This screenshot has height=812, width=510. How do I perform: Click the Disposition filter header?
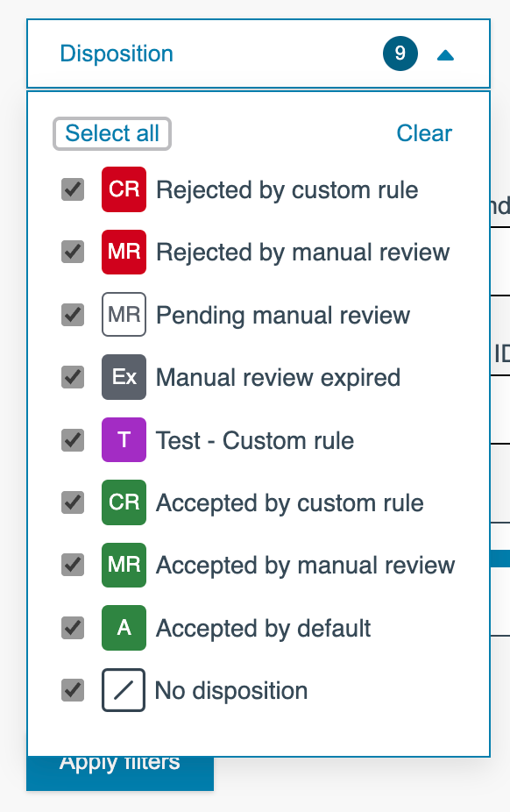[259, 53]
